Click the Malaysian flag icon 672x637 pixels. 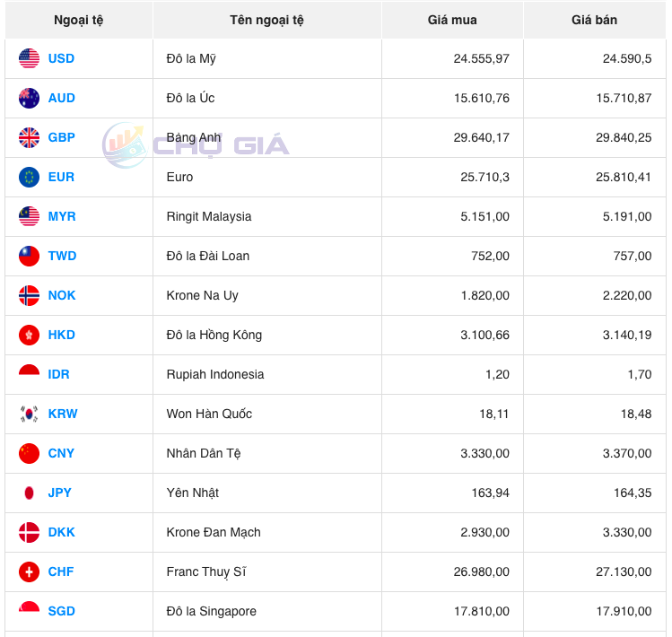pos(29,216)
